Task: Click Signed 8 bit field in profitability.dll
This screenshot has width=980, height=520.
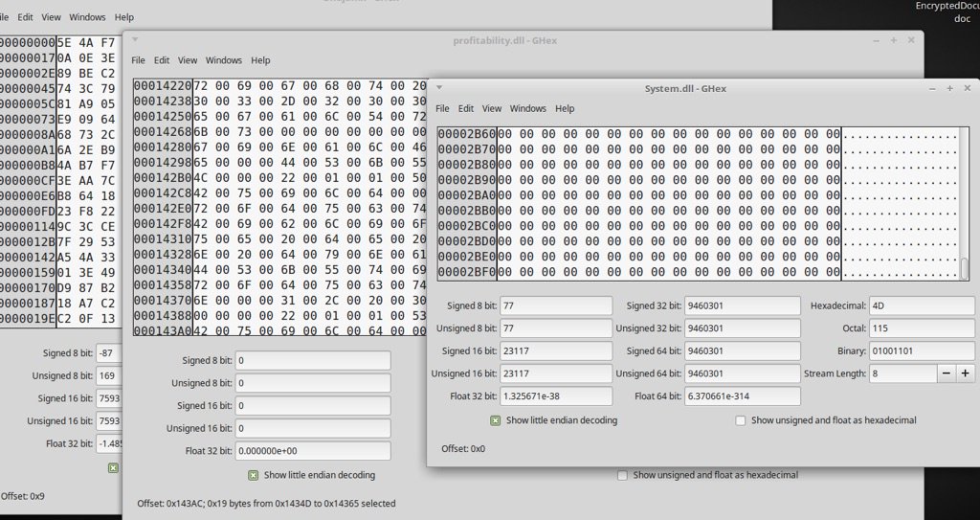Action: coord(313,360)
